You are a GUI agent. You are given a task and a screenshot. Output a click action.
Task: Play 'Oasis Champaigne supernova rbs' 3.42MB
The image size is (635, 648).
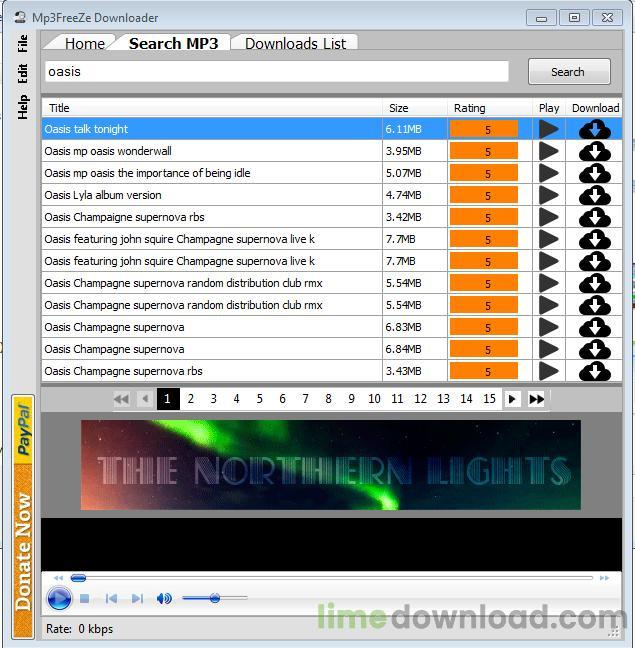[549, 217]
